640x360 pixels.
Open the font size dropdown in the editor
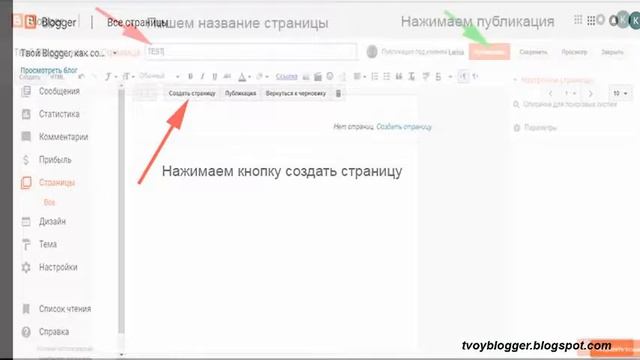[x=128, y=76]
